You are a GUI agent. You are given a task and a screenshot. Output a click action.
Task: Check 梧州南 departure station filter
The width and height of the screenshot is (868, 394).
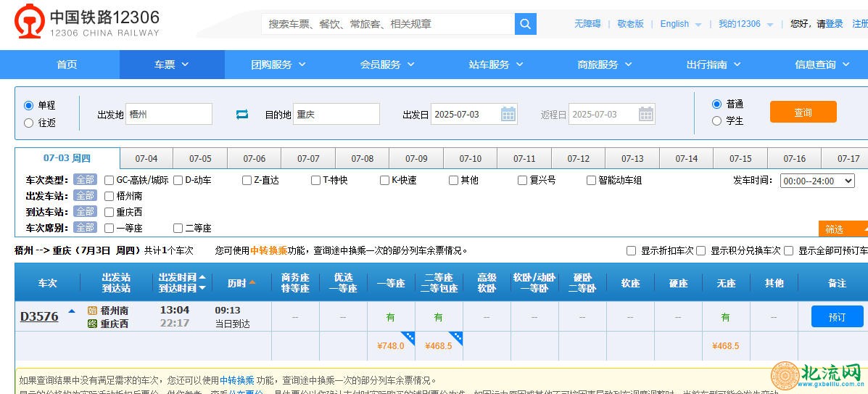tap(109, 196)
